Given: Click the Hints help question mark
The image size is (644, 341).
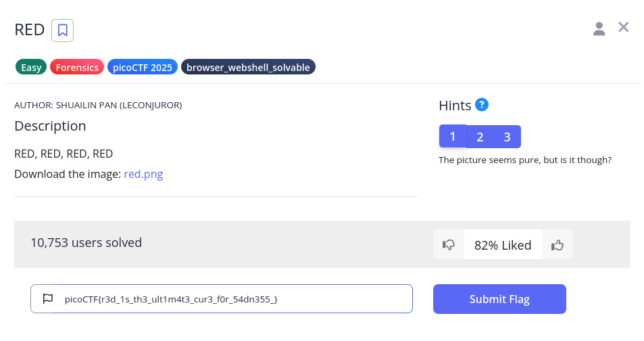Looking at the screenshot, I should click(x=482, y=105).
